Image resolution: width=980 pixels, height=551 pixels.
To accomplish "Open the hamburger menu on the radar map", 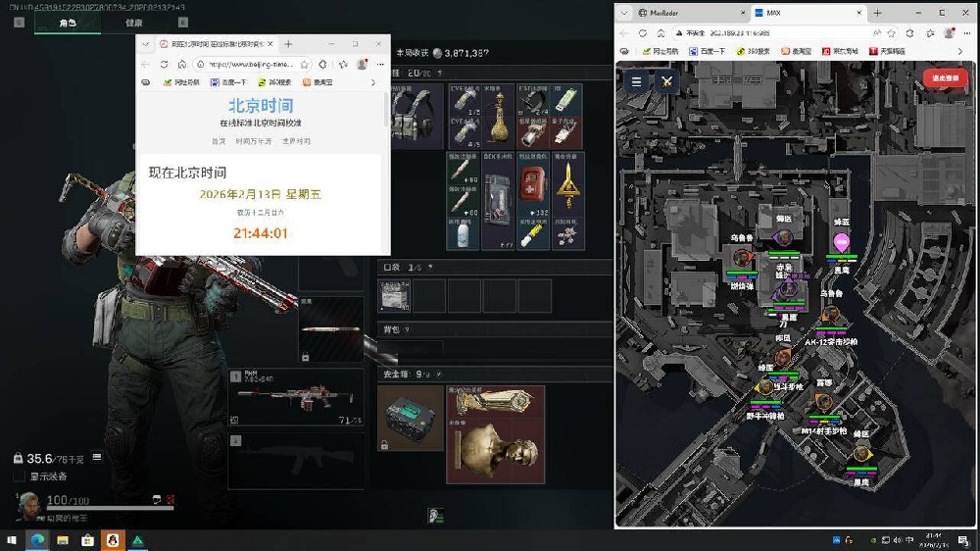I will [637, 81].
